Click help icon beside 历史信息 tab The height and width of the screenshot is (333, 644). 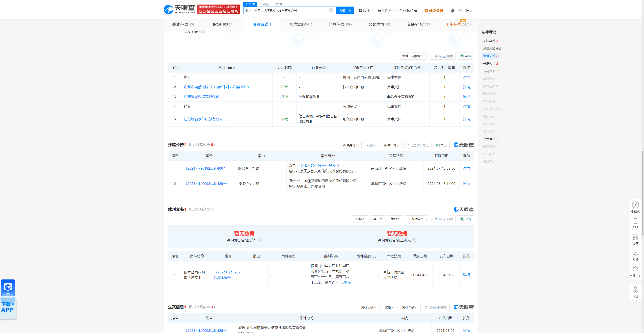(x=469, y=24)
